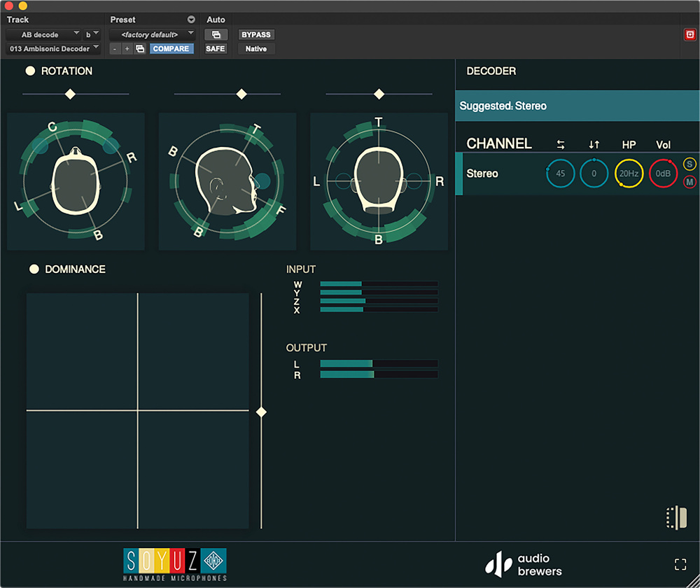Click the plus next-preset button
The width and height of the screenshot is (700, 588).
coord(127,49)
